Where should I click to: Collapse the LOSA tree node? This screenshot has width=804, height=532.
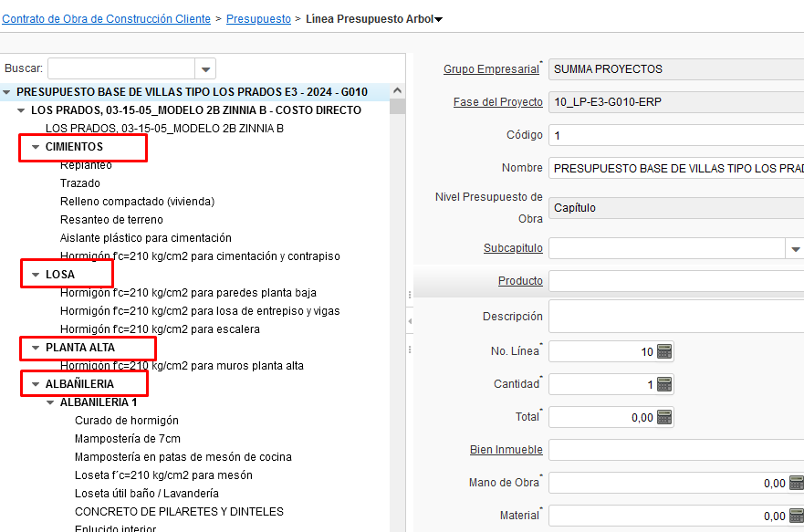[x=36, y=275]
